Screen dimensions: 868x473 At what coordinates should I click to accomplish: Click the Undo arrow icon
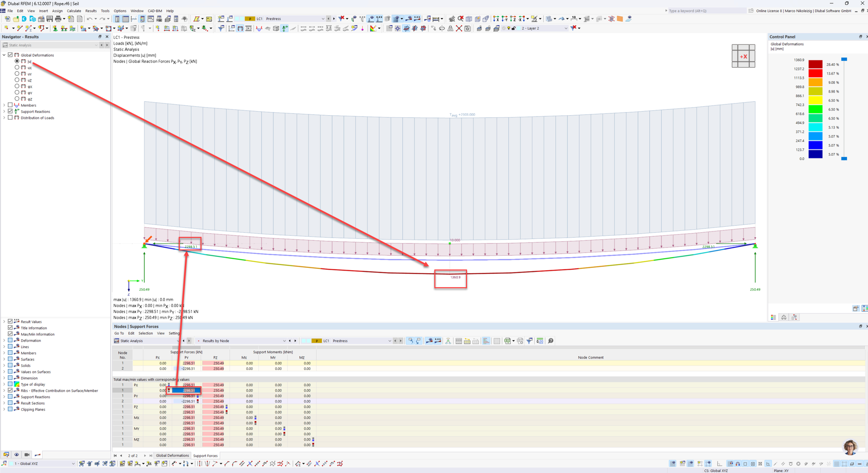click(89, 19)
